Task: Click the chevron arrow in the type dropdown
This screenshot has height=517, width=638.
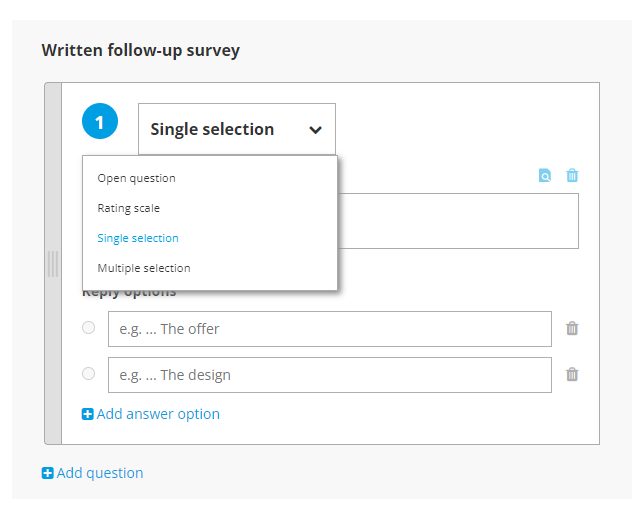Action: (x=315, y=130)
